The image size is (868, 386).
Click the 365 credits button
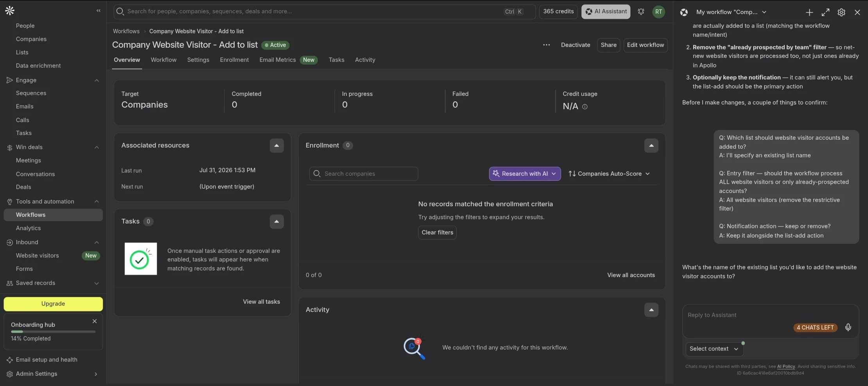(558, 12)
